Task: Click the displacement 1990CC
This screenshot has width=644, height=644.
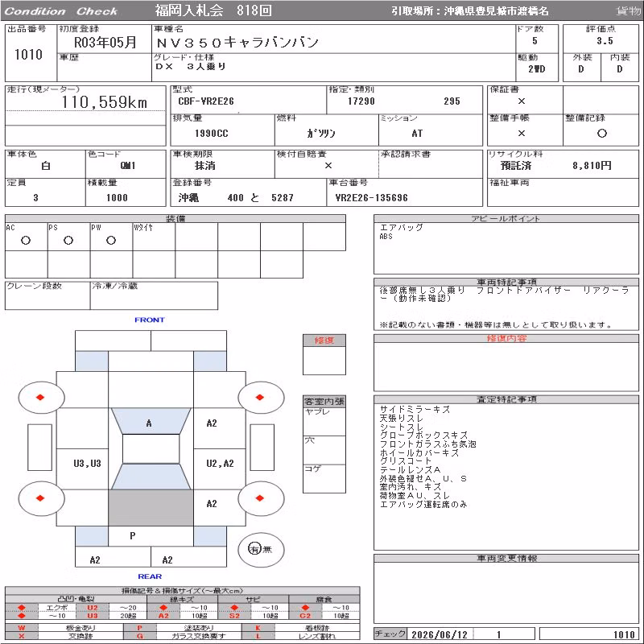Action: click(x=211, y=134)
